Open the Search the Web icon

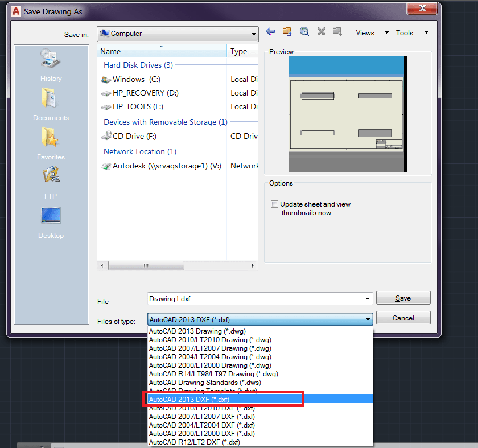coord(304,32)
